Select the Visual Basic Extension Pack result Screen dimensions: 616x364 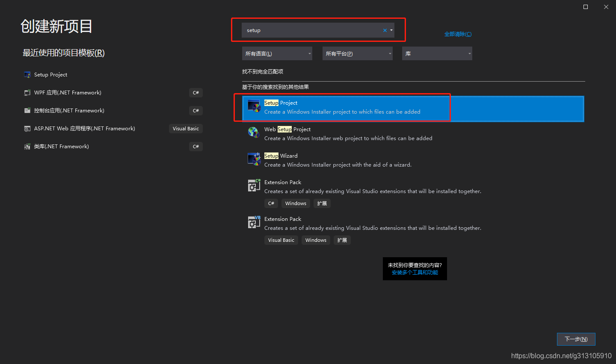point(413,229)
